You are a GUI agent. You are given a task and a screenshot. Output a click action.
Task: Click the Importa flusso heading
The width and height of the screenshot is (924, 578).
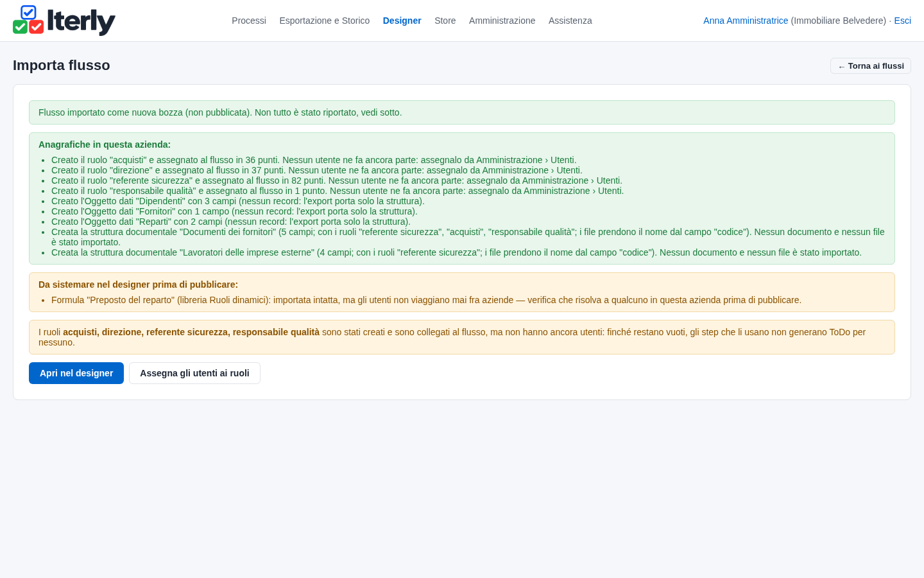[x=62, y=66]
